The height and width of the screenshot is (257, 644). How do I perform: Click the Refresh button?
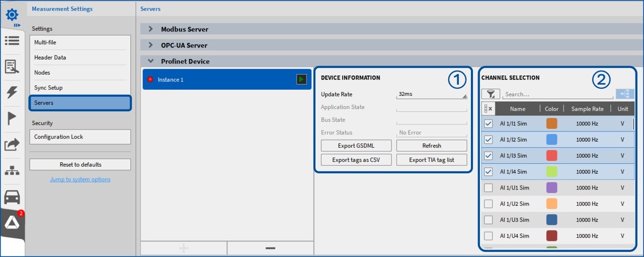pos(432,146)
